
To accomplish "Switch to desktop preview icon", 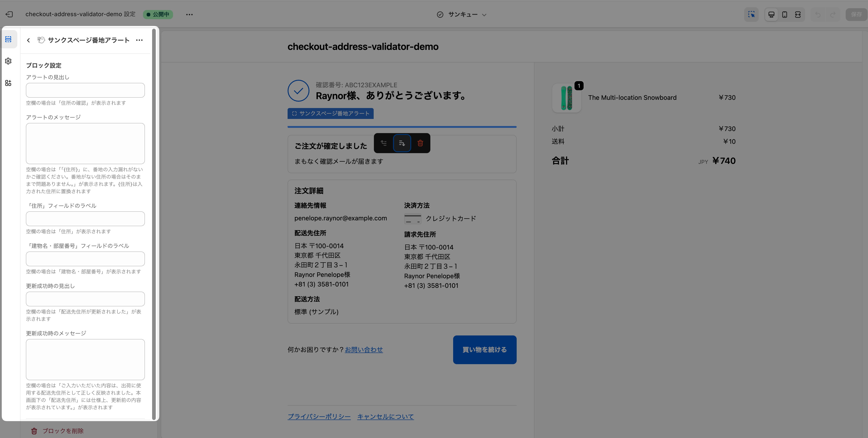I will point(771,15).
